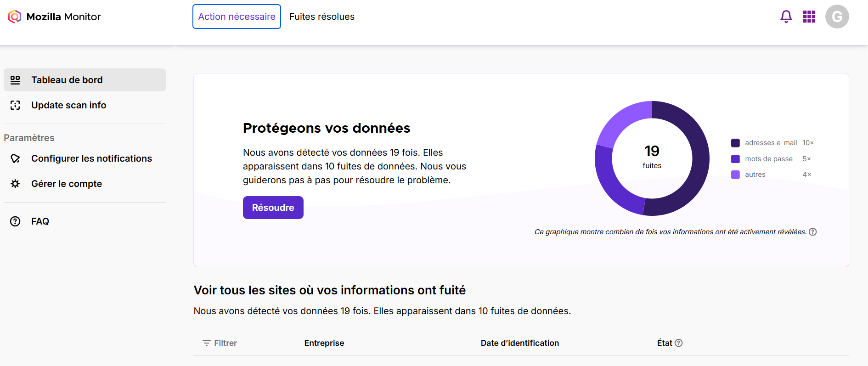Click the mots de passe legend swatch

click(735, 159)
